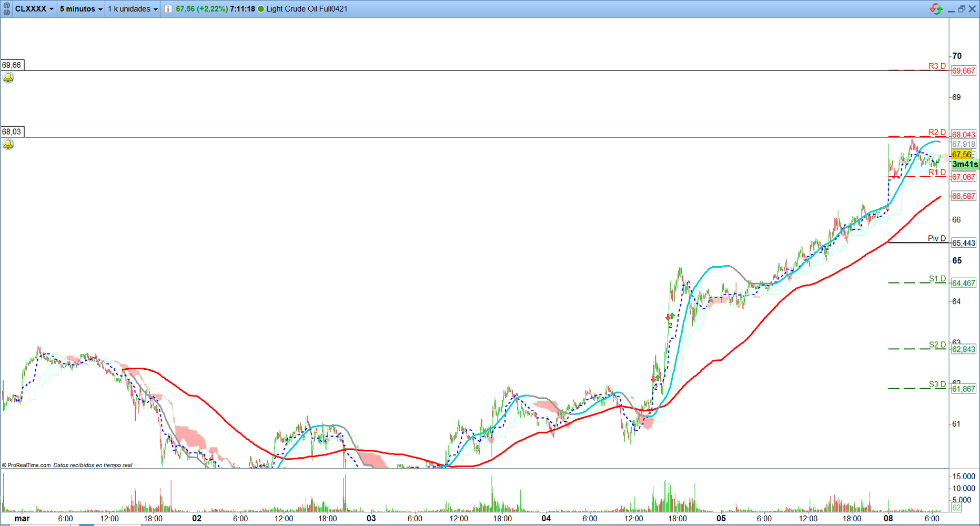The height and width of the screenshot is (526, 980).
Task: Click the current price tag 67,56
Action: 962,155
